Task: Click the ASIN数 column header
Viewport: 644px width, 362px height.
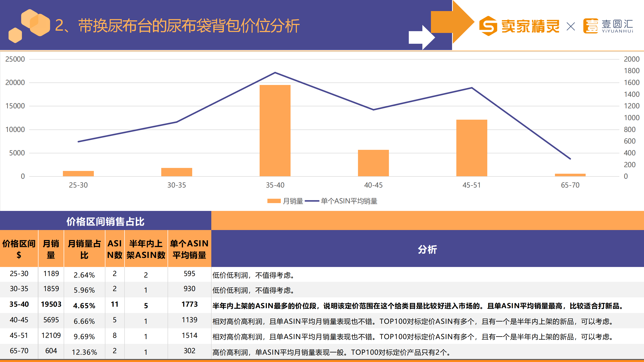Action: coord(114,249)
